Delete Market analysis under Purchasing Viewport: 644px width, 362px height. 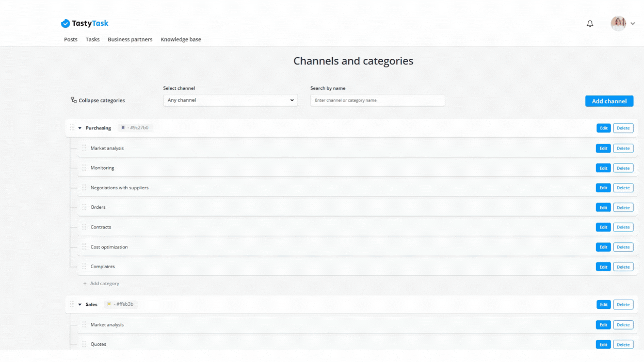click(623, 149)
